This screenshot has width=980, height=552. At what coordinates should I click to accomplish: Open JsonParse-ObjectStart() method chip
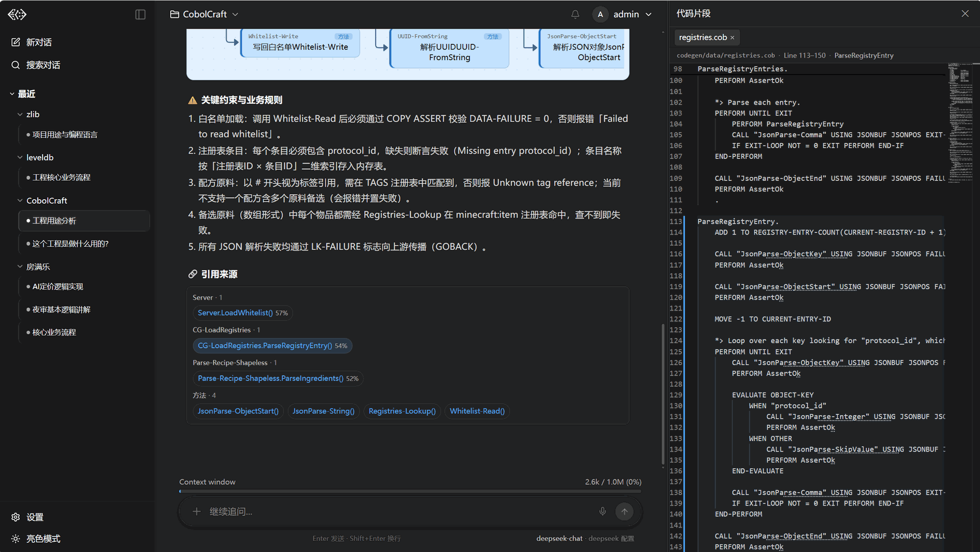238,411
